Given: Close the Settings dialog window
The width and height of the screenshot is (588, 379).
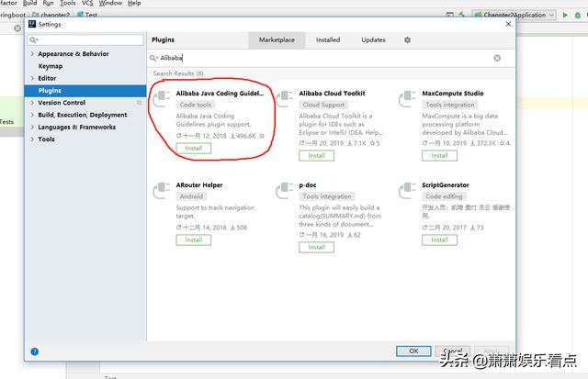Looking at the screenshot, I should (508, 24).
